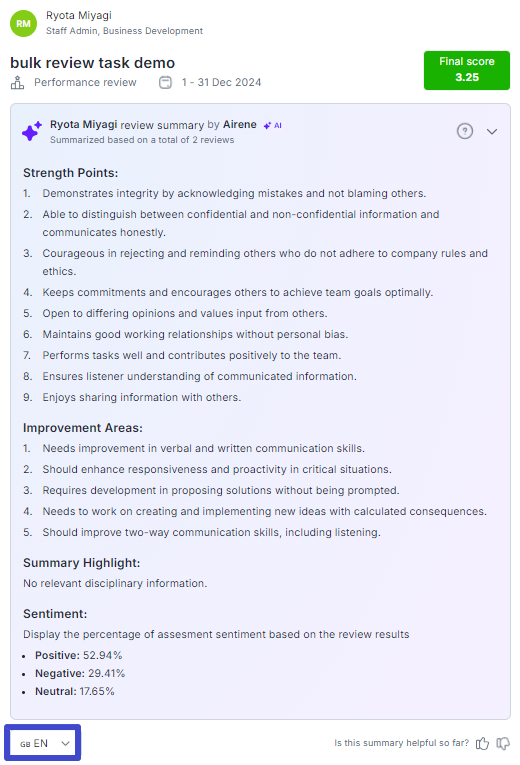Collapse the review summary with the chevron
The image size is (520, 765).
pos(492,131)
